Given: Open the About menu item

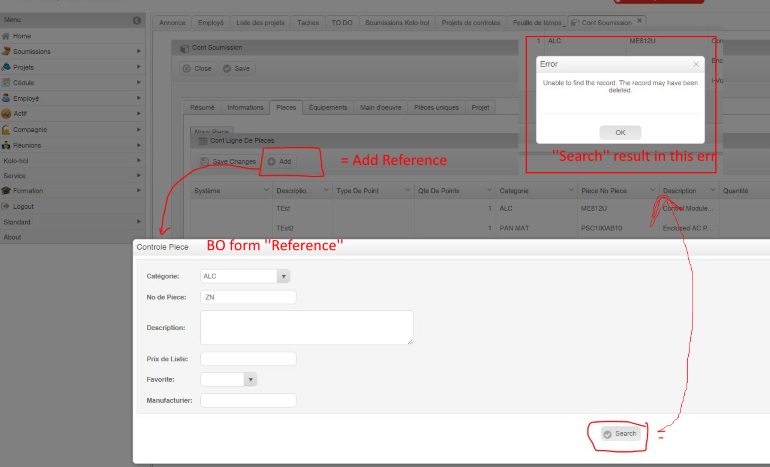Looking at the screenshot, I should pyautogui.click(x=12, y=237).
